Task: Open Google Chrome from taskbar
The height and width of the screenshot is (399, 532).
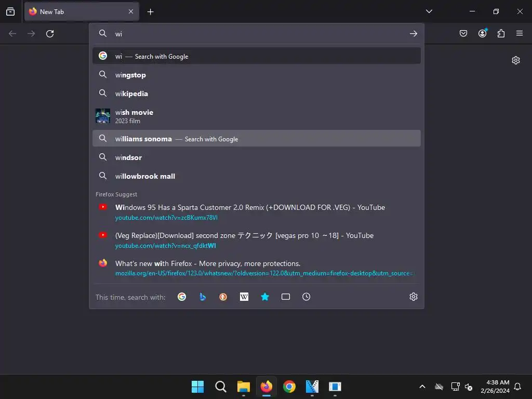Action: point(289,387)
